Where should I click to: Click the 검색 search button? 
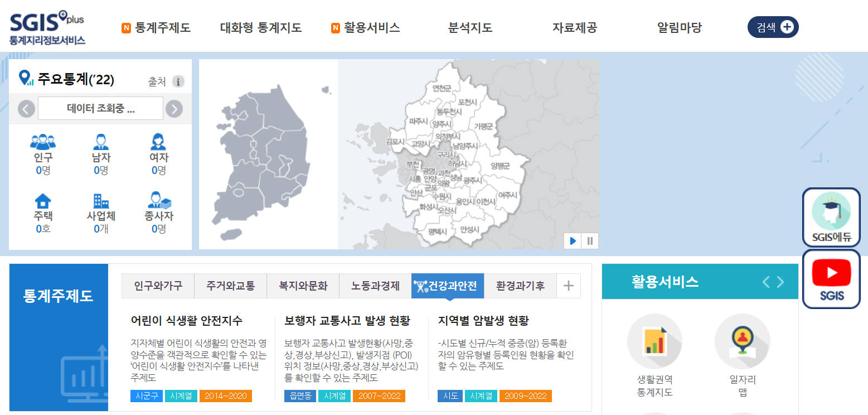[x=773, y=26]
